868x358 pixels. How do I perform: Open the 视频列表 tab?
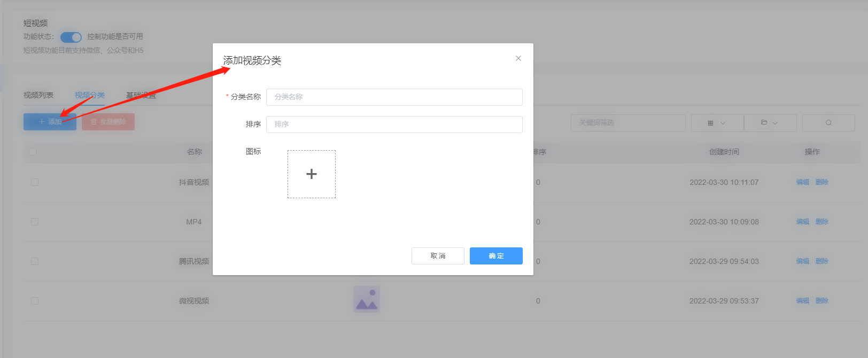(38, 95)
